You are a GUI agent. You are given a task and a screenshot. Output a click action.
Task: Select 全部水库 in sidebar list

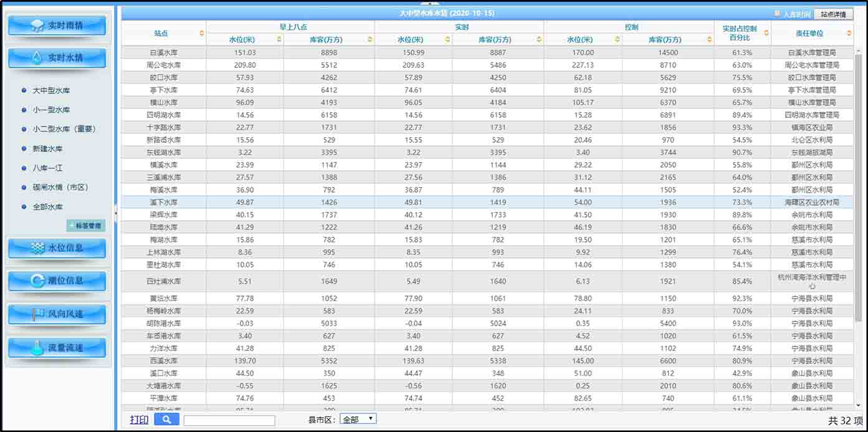(47, 206)
